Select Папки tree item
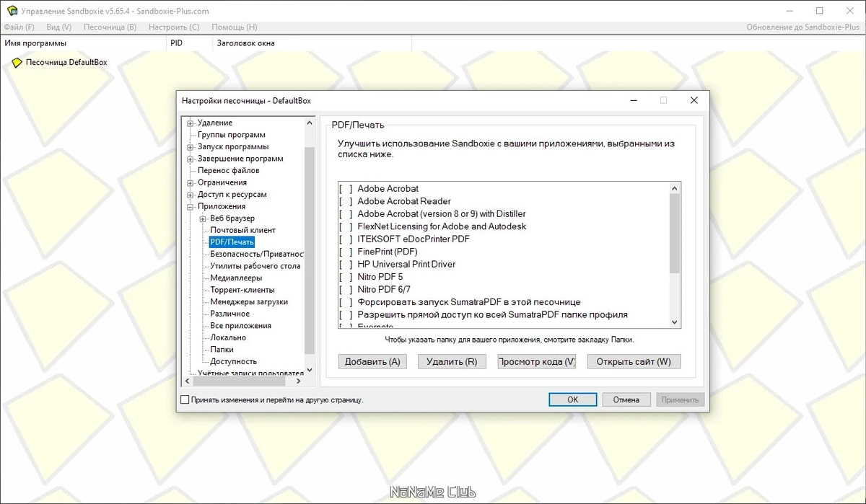 point(222,350)
